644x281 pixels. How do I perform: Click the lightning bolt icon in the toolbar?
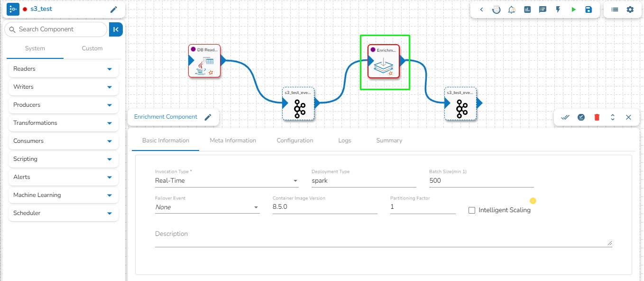(x=558, y=9)
